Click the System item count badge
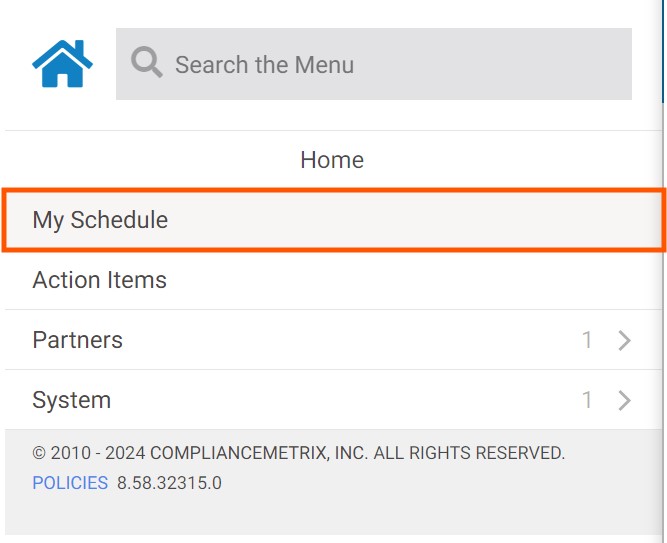This screenshot has height=543, width=667. pos(588,400)
